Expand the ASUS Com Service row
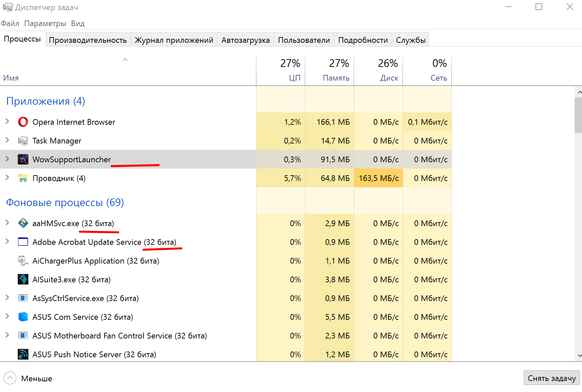Image resolution: width=582 pixels, height=392 pixels. (x=7, y=316)
